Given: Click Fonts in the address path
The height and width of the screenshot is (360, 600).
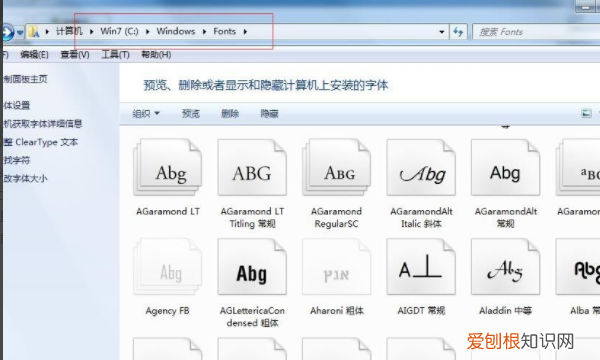Looking at the screenshot, I should [225, 31].
